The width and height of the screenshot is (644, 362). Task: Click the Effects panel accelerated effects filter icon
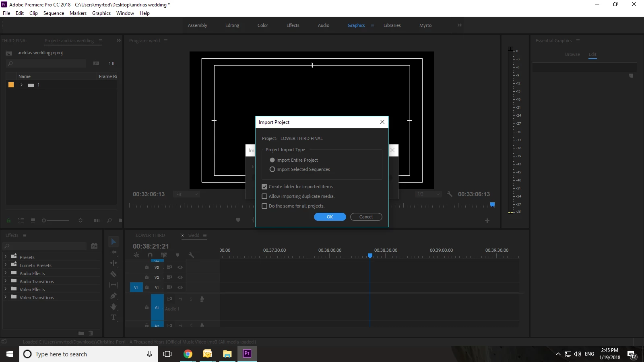coord(94,246)
